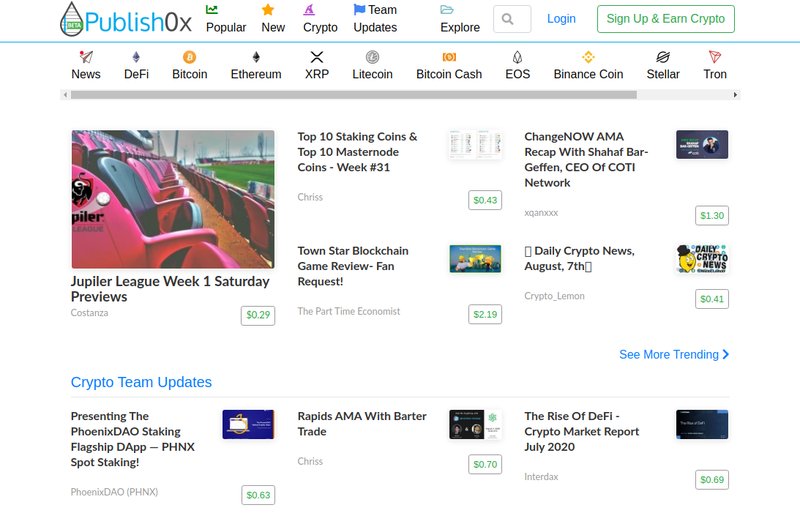Viewport: 800px width, 524px height.
Task: Click the Ethereum diamond icon
Action: point(256,57)
